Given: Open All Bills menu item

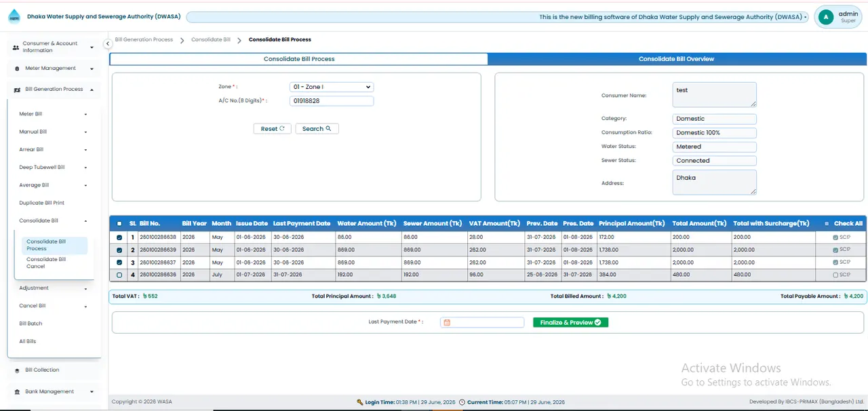Looking at the screenshot, I should click(28, 341).
